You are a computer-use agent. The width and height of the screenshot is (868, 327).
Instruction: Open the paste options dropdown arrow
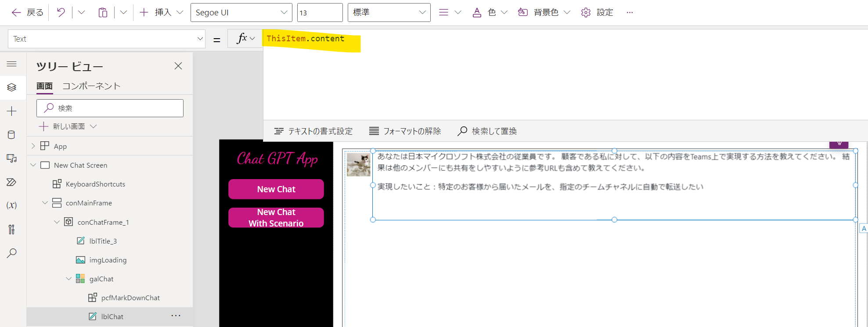[x=123, y=12]
